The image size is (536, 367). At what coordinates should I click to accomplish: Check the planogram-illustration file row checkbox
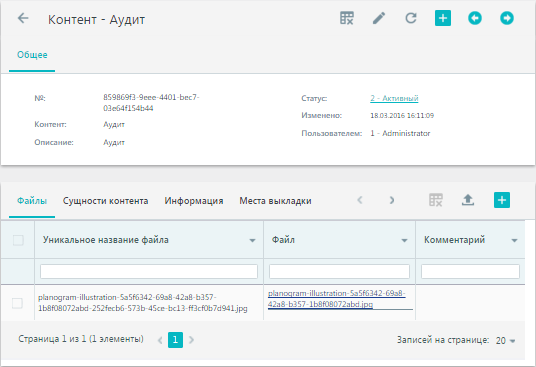(17, 303)
